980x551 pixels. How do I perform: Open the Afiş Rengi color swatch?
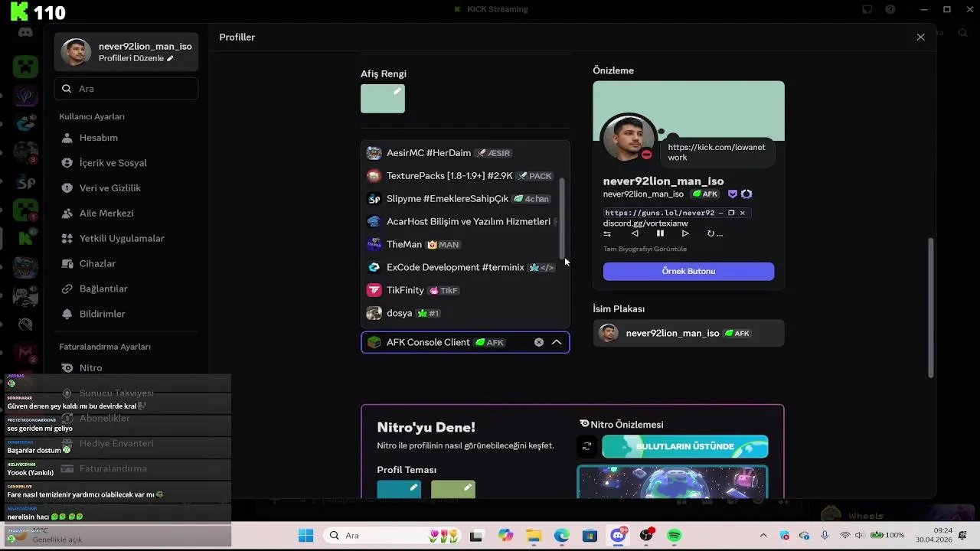[x=383, y=99]
